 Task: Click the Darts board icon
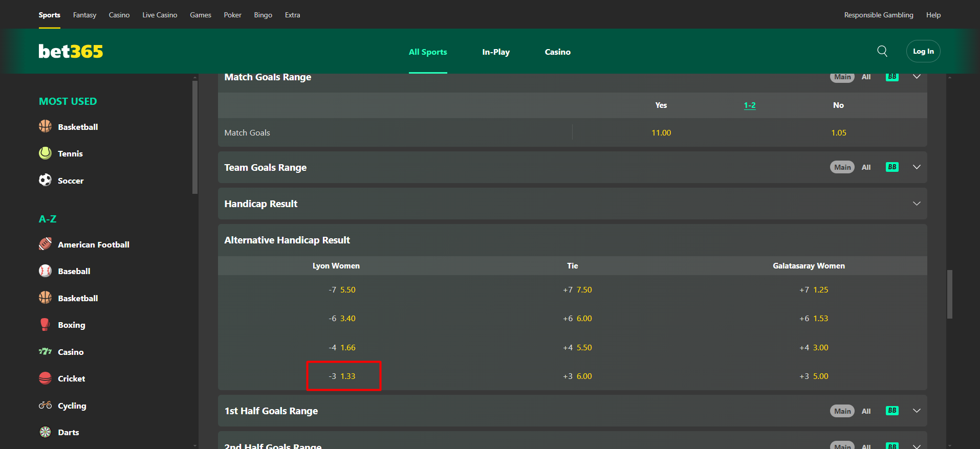45,432
